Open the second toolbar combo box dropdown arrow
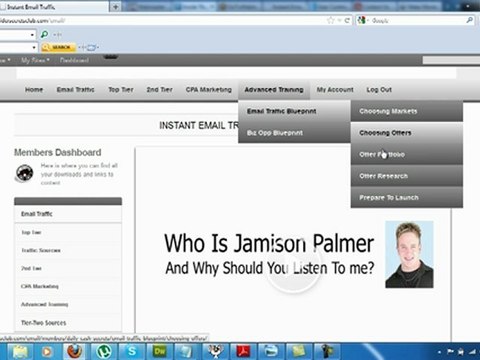Viewport: 480px width, 360px height. tap(34, 48)
